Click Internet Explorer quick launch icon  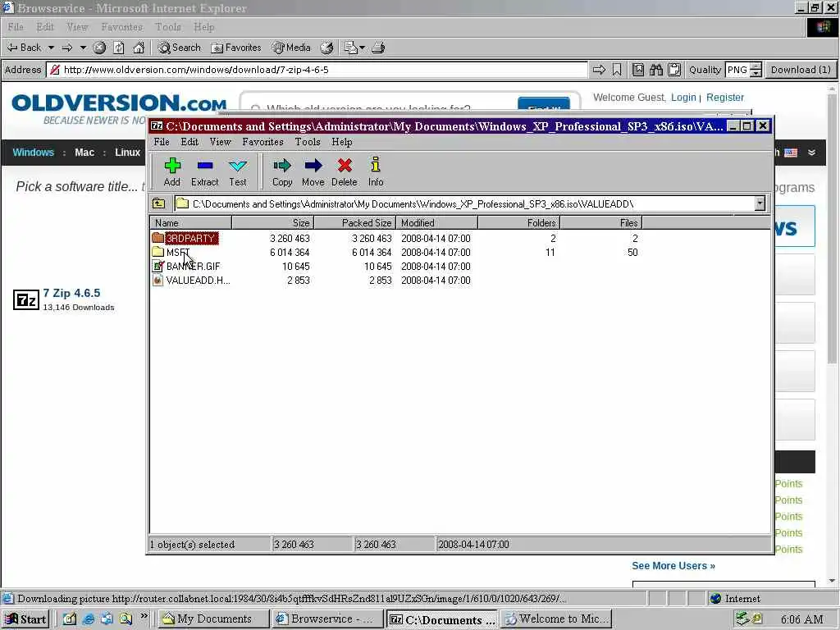(x=89, y=619)
